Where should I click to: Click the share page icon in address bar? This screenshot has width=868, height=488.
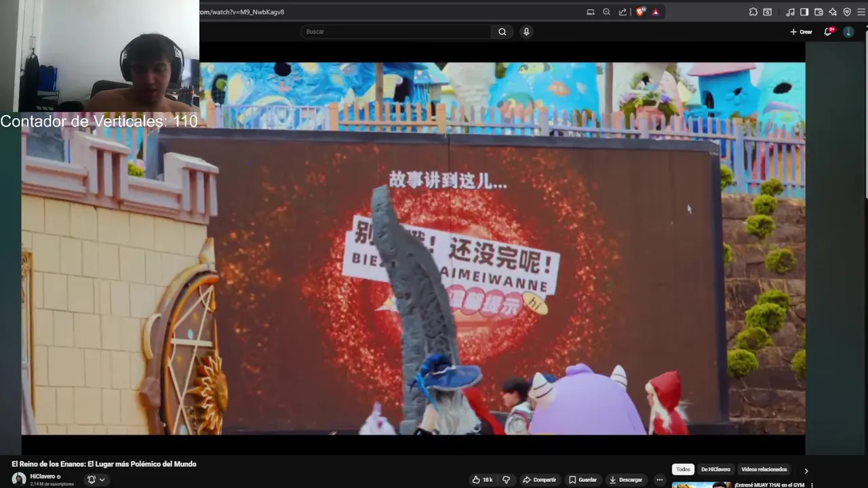[x=623, y=12]
